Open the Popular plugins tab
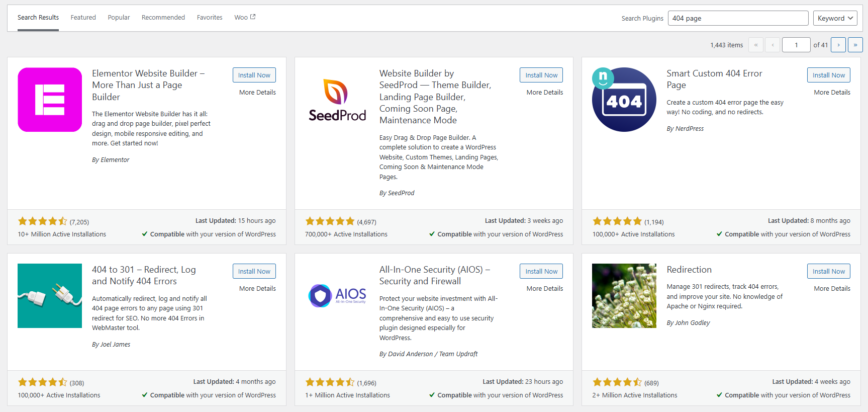This screenshot has height=412, width=868. (x=119, y=18)
